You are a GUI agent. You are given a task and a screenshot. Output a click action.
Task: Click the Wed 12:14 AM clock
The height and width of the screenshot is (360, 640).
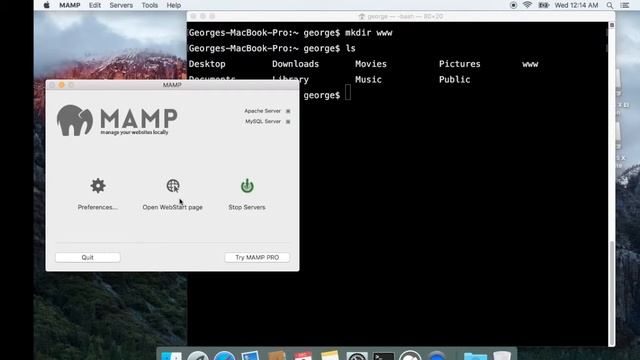[x=576, y=5]
